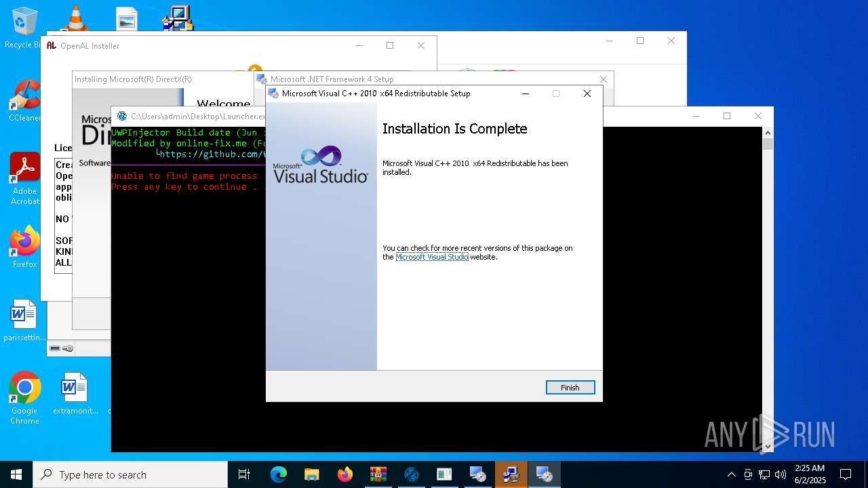
Task: Close the OpenAL Installer window
Action: pyautogui.click(x=421, y=45)
